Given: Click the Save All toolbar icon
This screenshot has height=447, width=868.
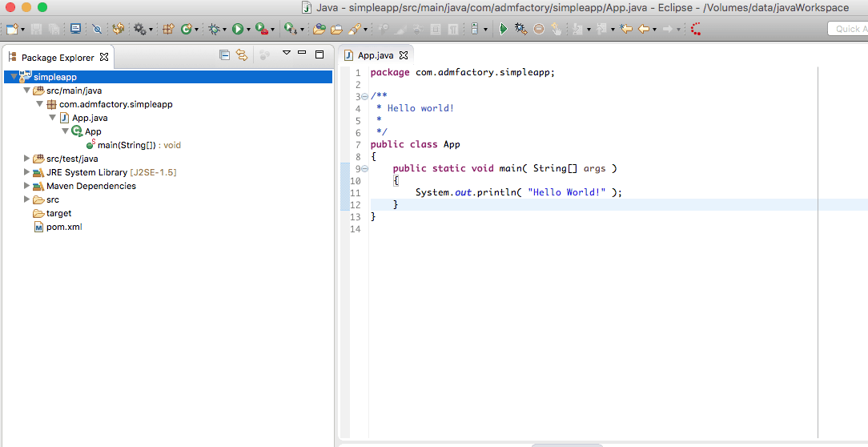Looking at the screenshot, I should coord(54,29).
